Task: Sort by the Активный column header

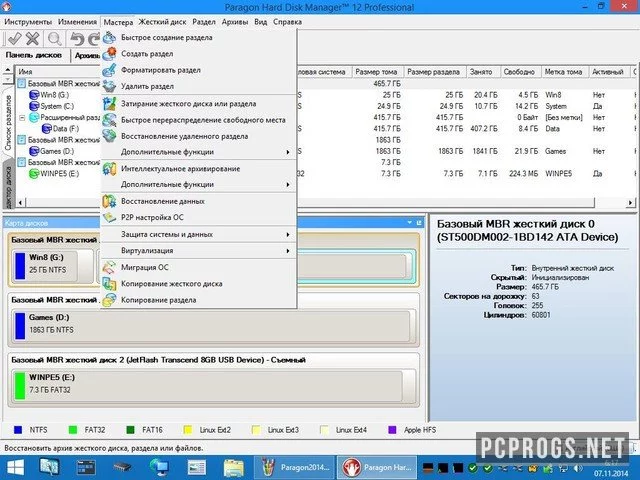Action: pos(610,72)
